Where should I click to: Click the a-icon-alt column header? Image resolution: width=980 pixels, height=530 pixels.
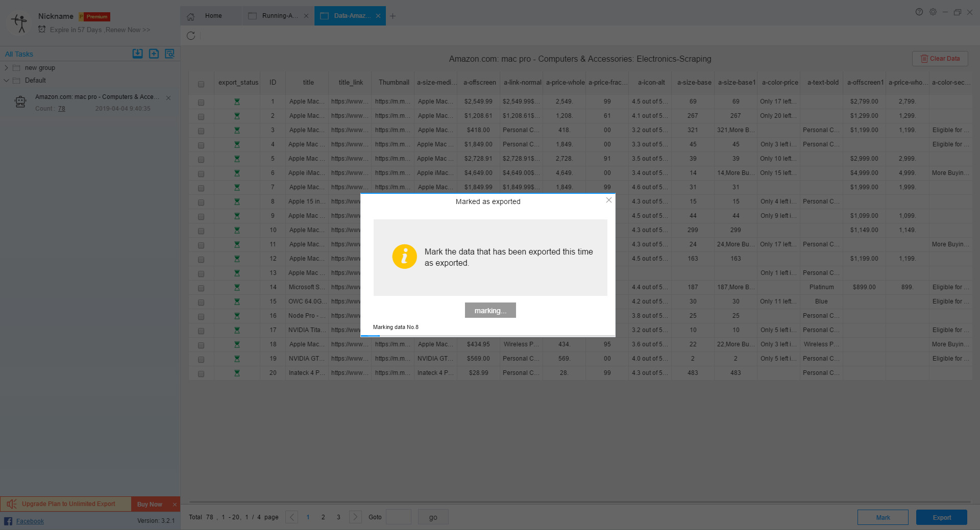click(651, 82)
